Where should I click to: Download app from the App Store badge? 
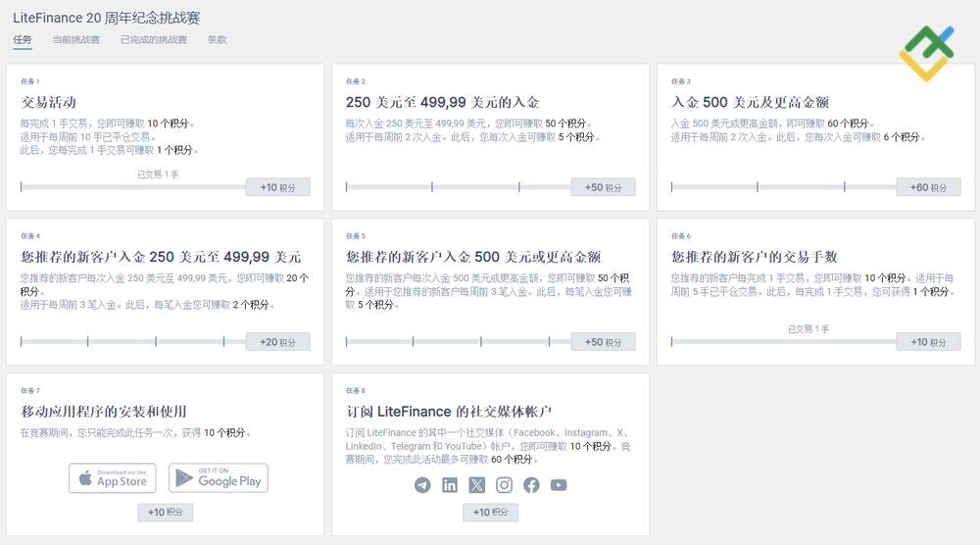tap(113, 478)
